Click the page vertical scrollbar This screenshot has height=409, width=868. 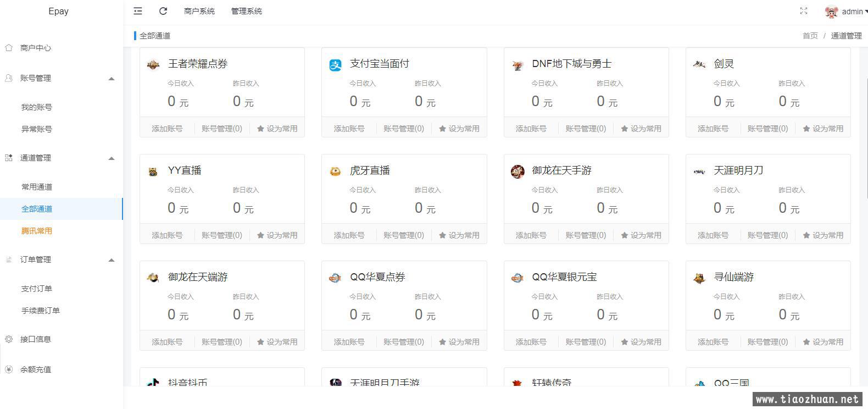(866, 137)
